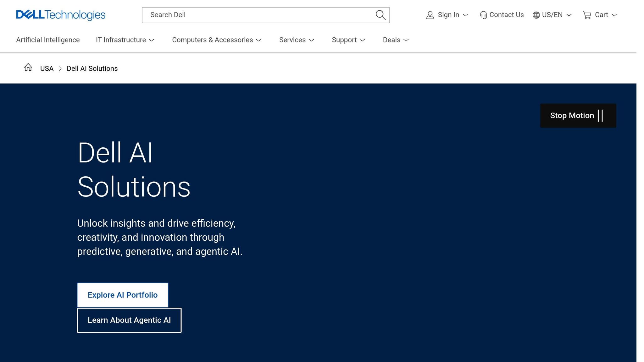Click Learn About Agentic AI button
Screen dimensions: 644x362
coord(129,320)
